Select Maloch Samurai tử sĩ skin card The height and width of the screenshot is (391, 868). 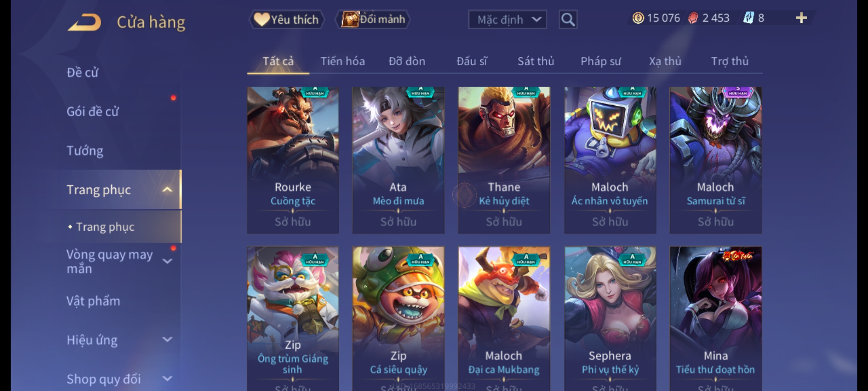point(715,160)
